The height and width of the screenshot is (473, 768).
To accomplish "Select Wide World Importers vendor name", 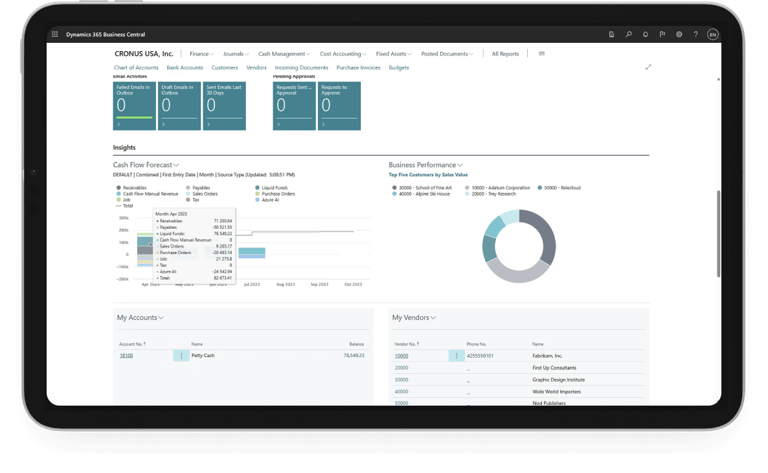I will [x=556, y=392].
